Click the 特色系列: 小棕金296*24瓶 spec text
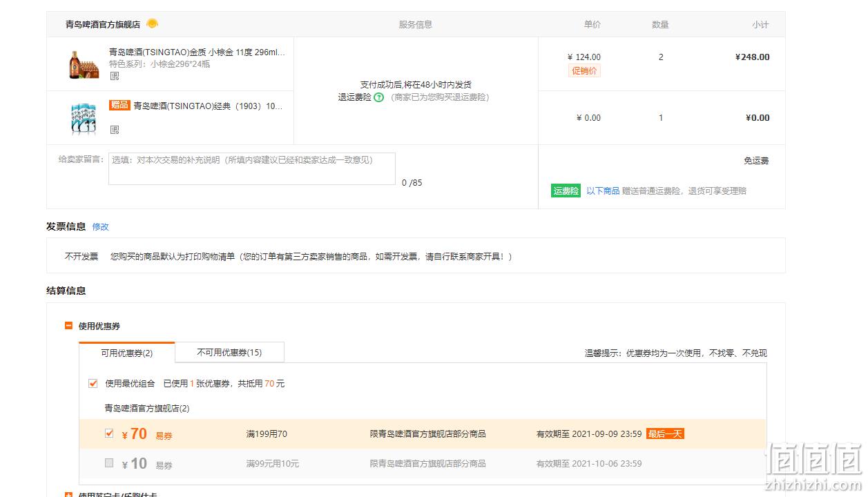The height and width of the screenshot is (497, 868). click(x=160, y=64)
